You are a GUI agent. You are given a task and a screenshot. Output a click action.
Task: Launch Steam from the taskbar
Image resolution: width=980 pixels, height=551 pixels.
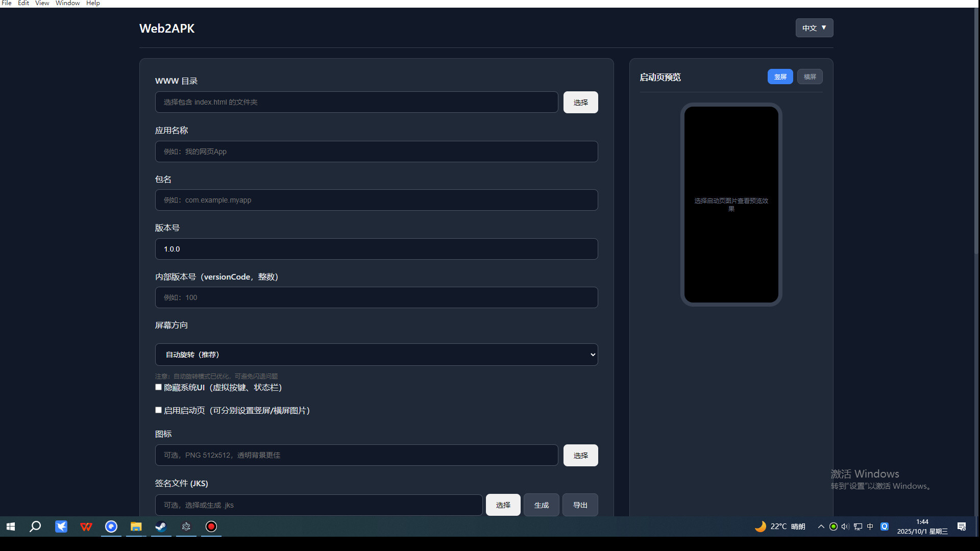point(161,527)
